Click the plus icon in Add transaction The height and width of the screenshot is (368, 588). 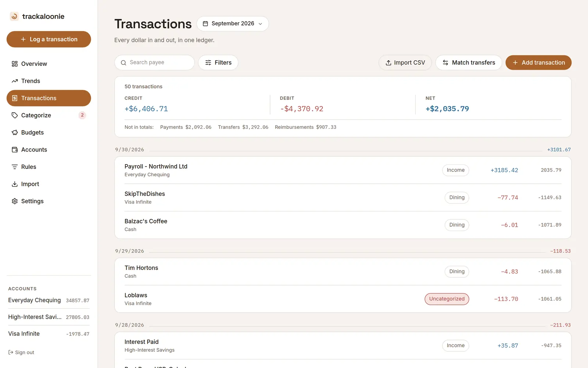pos(515,63)
